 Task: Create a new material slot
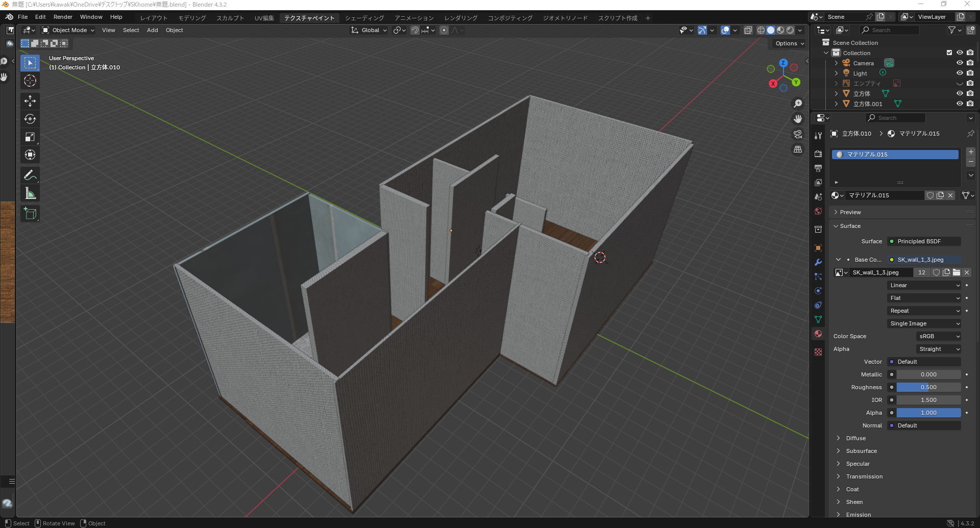pyautogui.click(x=971, y=152)
